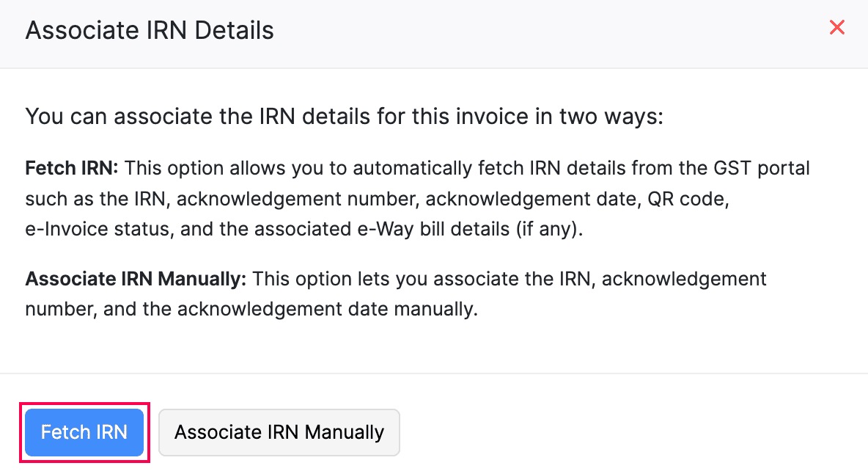The height and width of the screenshot is (474, 868).
Task: Click the bold 'Associate IRN Manually:' label
Action: click(x=138, y=280)
